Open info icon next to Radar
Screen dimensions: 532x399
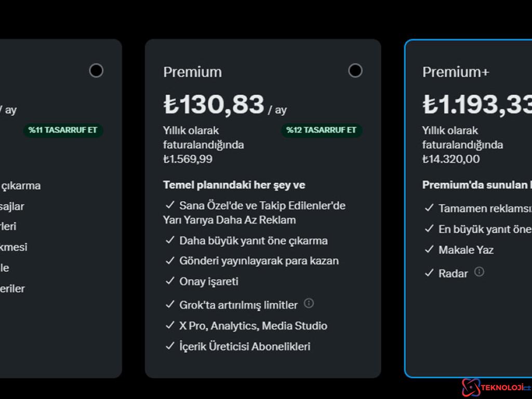(x=479, y=272)
